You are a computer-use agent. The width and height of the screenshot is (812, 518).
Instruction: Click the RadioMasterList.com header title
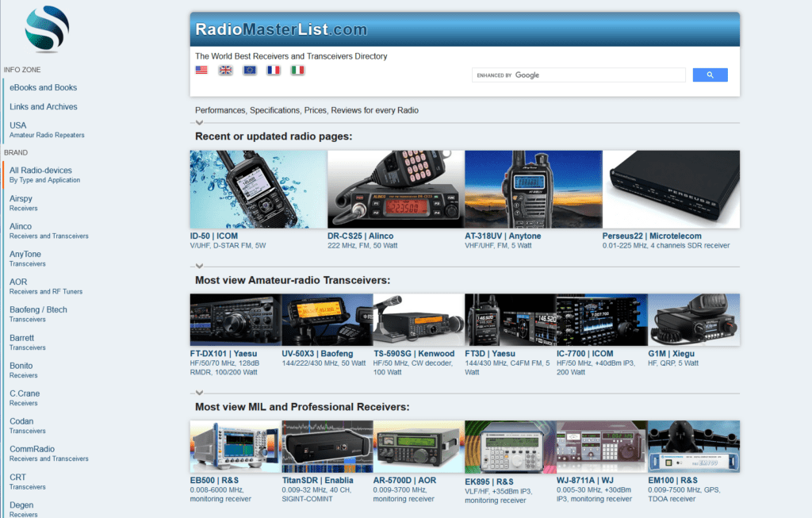point(282,29)
